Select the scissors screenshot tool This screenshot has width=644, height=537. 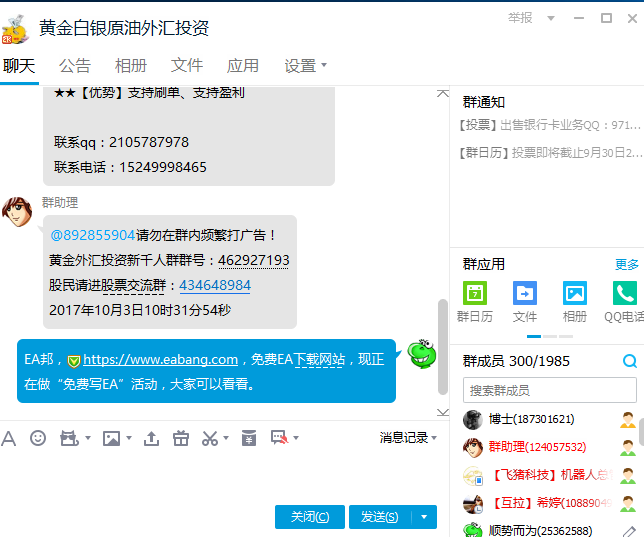point(210,438)
